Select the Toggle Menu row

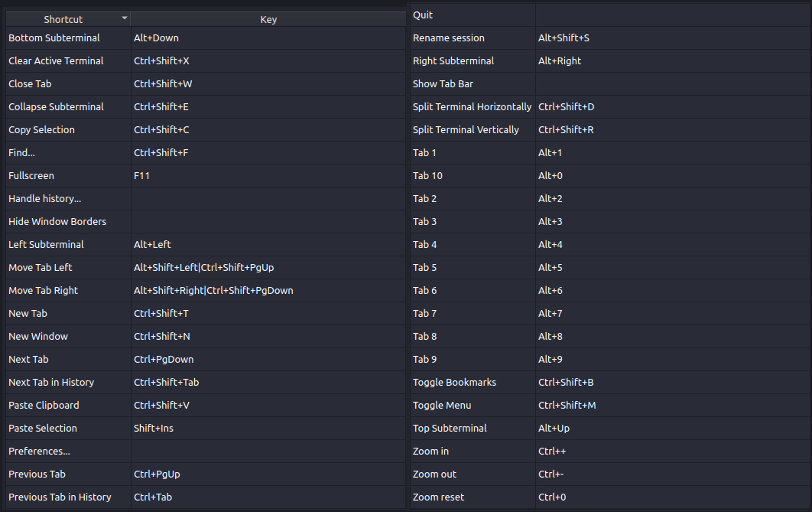(x=609, y=406)
